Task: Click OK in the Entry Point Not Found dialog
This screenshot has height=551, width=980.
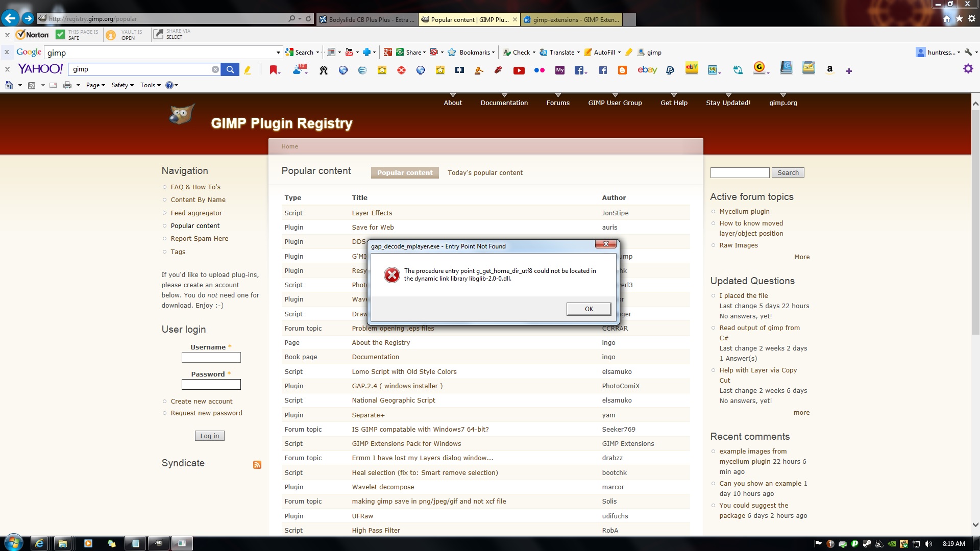Action: pyautogui.click(x=589, y=309)
